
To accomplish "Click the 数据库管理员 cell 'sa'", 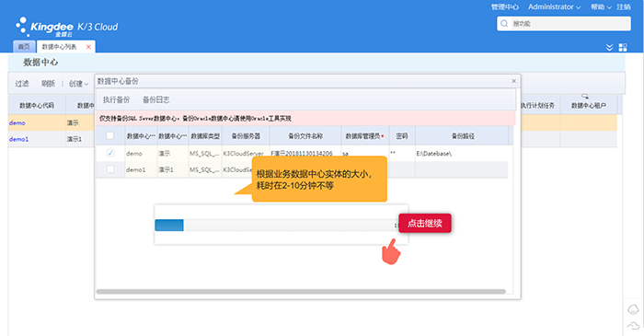I will (x=364, y=153).
